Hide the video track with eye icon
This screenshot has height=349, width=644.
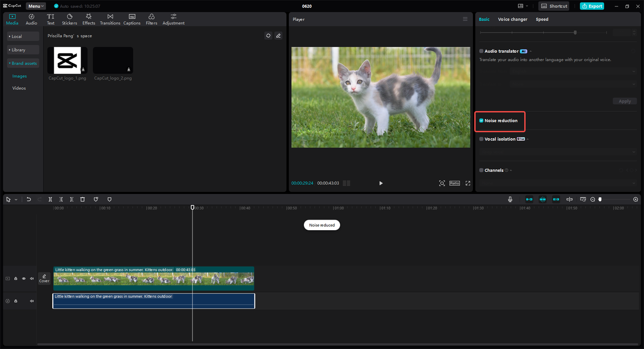tap(24, 278)
